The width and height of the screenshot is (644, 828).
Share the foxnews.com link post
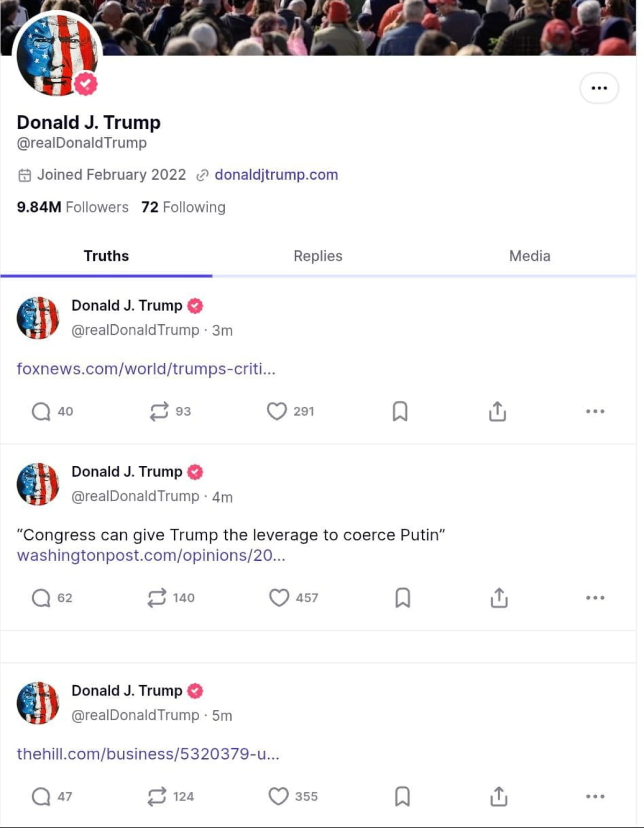pos(497,412)
